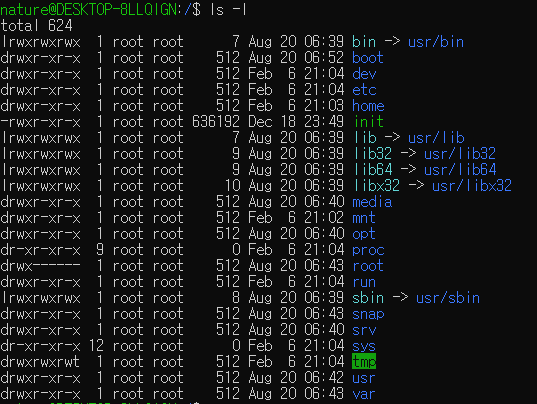537x404 pixels.
Task: Click the 'drwxrwxrwt' permissions string
Action: (x=40, y=362)
